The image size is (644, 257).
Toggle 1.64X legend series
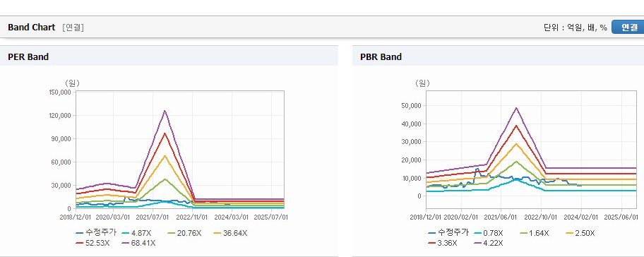pyautogui.click(x=534, y=233)
